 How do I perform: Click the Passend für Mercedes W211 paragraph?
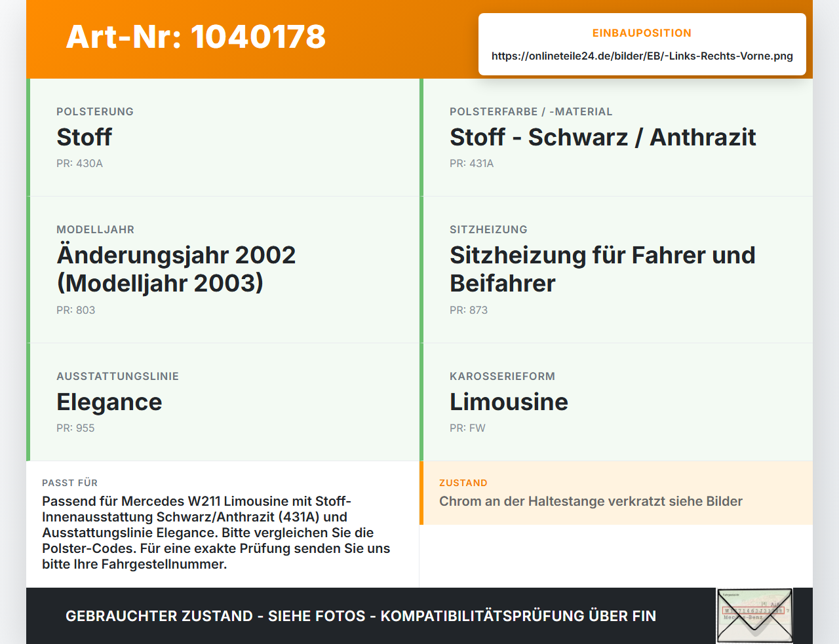click(216, 533)
